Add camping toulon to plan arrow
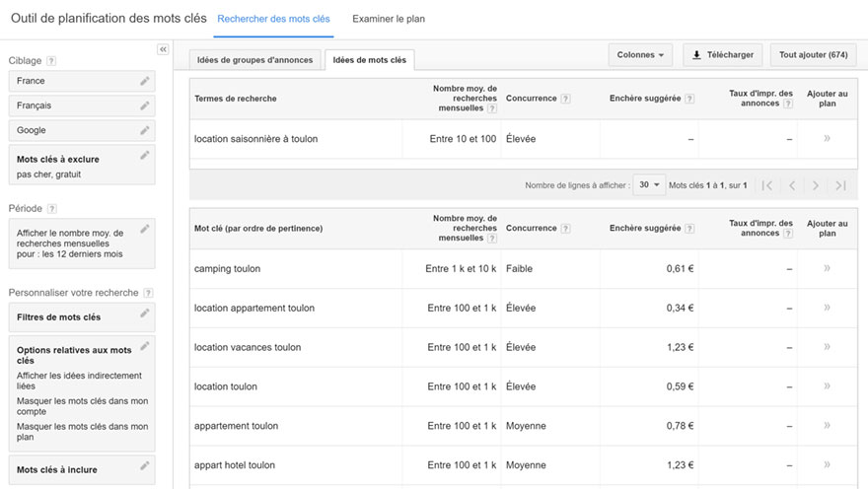This screenshot has width=868, height=489. click(827, 268)
